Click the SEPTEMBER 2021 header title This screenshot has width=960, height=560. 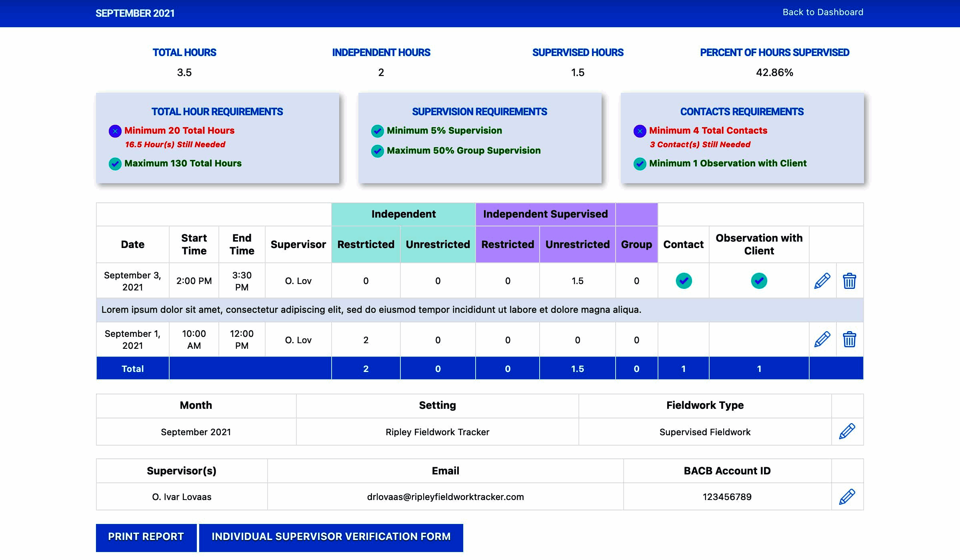coord(135,13)
